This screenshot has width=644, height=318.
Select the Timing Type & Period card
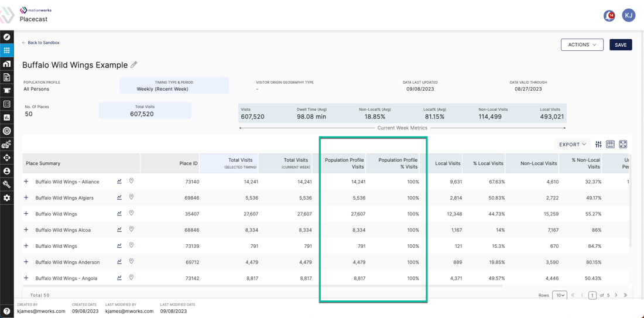pyautogui.click(x=174, y=86)
